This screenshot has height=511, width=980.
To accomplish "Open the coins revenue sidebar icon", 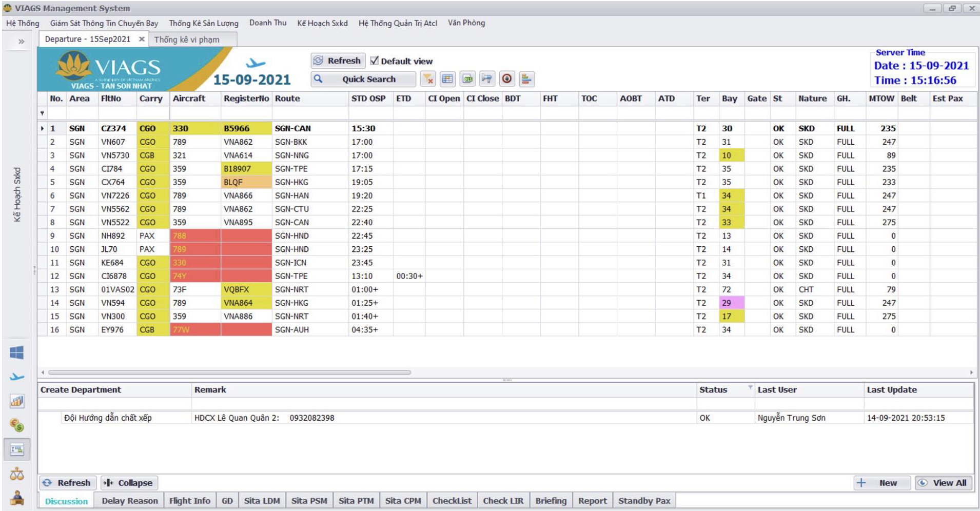I will (17, 425).
